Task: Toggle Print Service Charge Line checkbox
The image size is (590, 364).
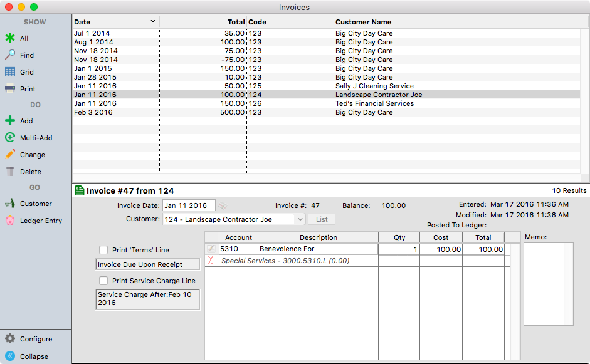Action: pyautogui.click(x=103, y=281)
